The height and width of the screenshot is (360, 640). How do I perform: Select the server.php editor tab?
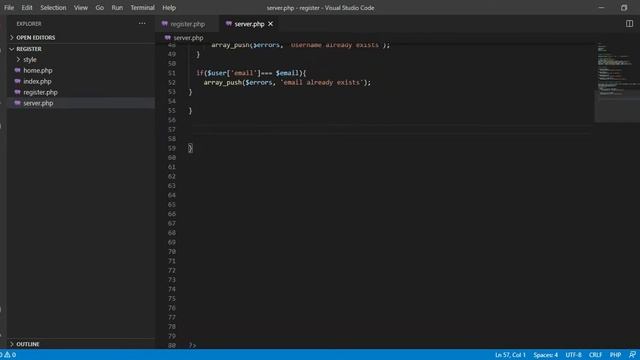pyautogui.click(x=249, y=24)
